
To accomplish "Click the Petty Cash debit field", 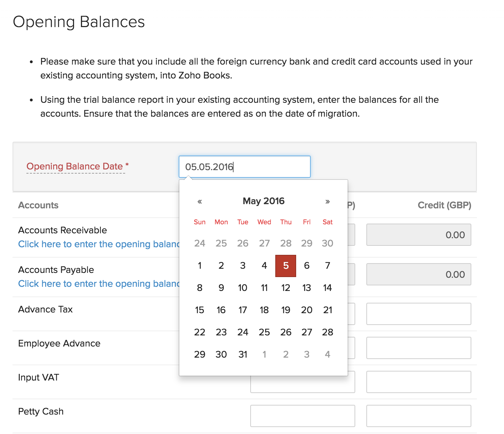I will pos(302,416).
